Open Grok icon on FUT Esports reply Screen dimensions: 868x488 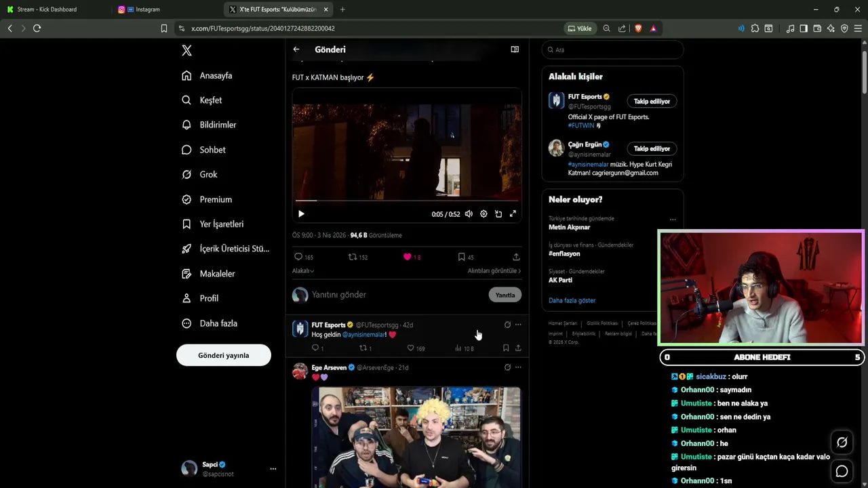coord(507,325)
